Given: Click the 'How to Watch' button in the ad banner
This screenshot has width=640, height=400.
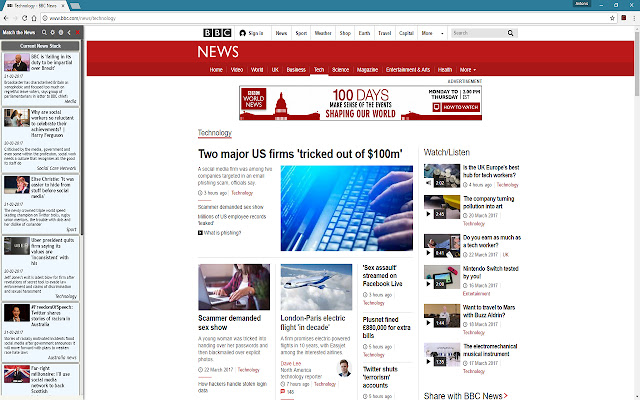Looking at the screenshot, I should [456, 107].
